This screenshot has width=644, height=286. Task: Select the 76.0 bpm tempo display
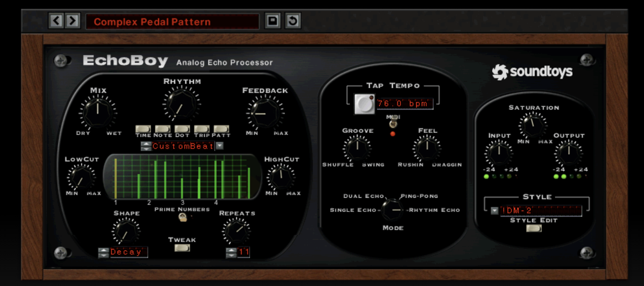coord(405,104)
